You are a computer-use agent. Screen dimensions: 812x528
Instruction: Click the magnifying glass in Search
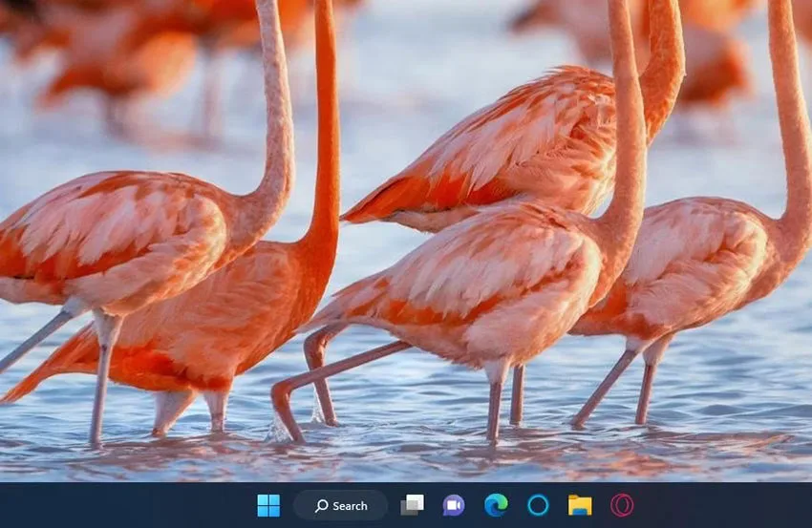click(322, 506)
